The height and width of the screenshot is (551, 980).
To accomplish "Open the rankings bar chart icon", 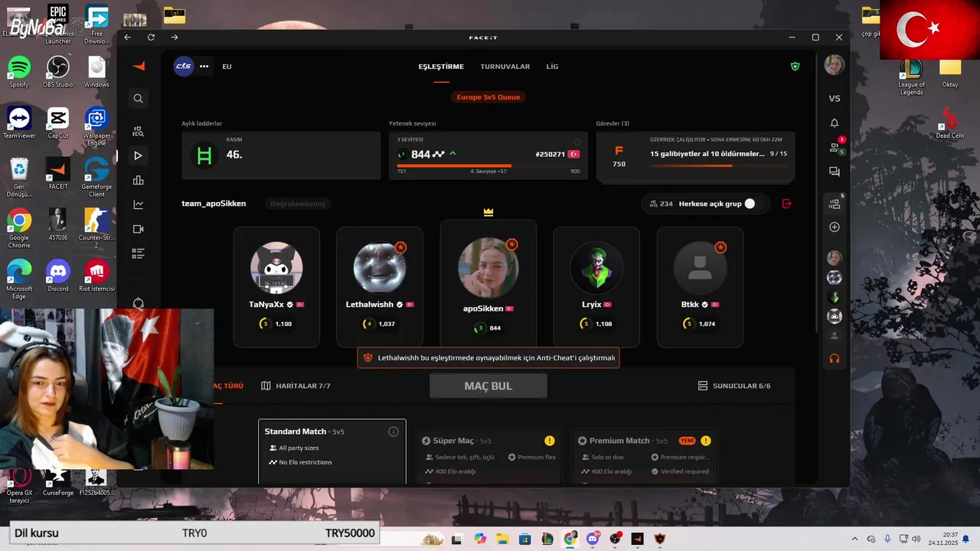I will 138,181.
